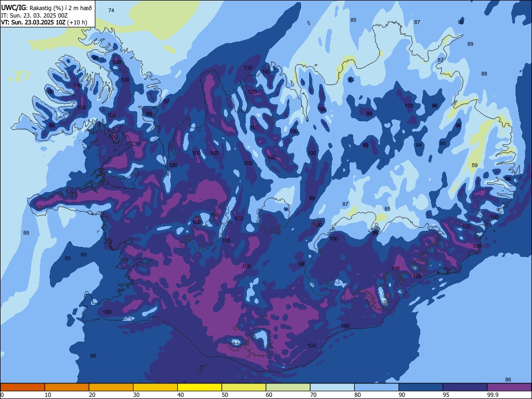Click the '0' legend tick label
The width and height of the screenshot is (532, 399).
tap(2, 395)
